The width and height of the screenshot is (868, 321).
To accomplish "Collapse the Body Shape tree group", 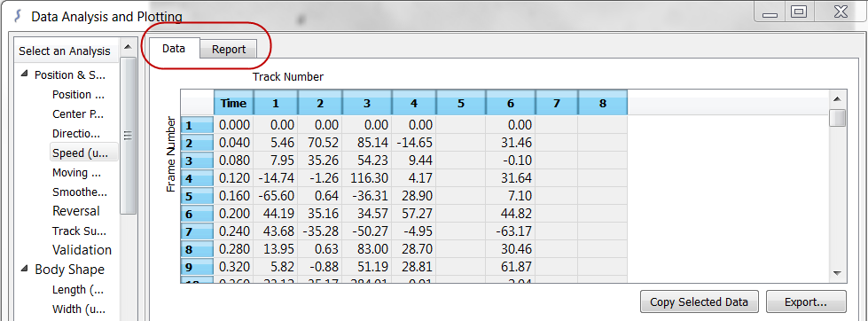I will click(24, 269).
